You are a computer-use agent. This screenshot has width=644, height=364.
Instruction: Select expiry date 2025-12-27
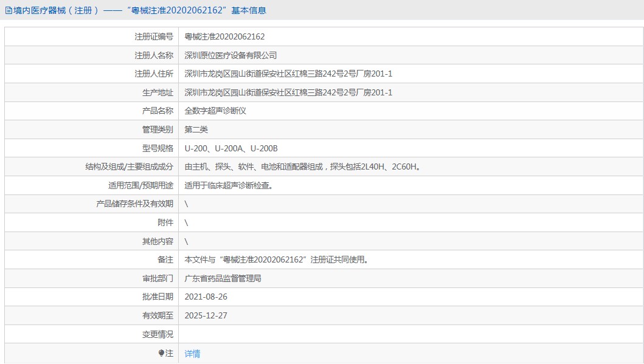[x=206, y=315]
